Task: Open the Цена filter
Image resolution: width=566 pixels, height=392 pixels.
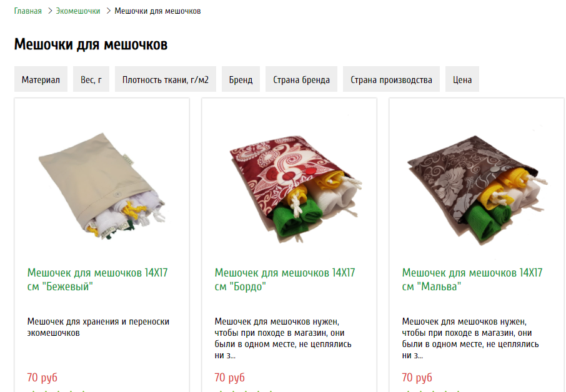Action: 462,79
